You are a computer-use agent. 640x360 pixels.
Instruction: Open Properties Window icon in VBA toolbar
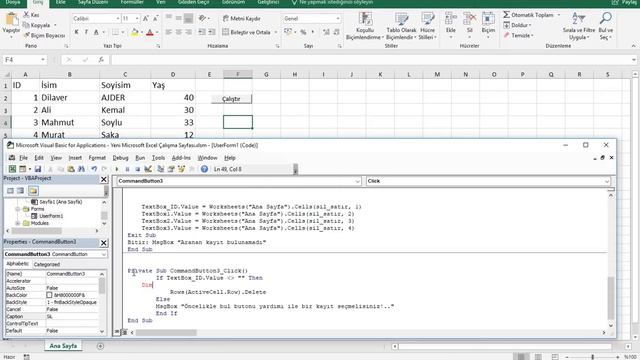(171, 169)
